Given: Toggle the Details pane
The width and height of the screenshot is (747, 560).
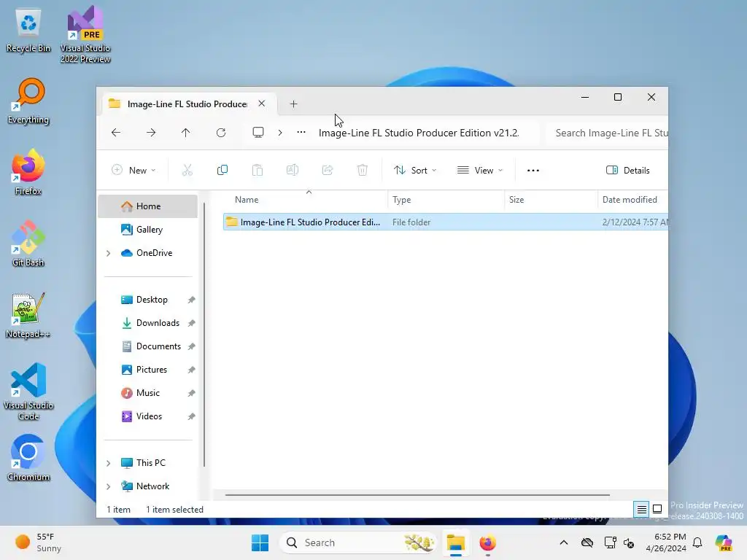Looking at the screenshot, I should pyautogui.click(x=628, y=171).
